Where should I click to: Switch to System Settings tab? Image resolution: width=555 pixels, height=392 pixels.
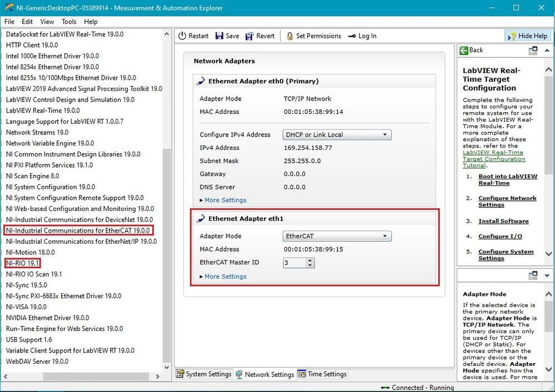coord(204,374)
